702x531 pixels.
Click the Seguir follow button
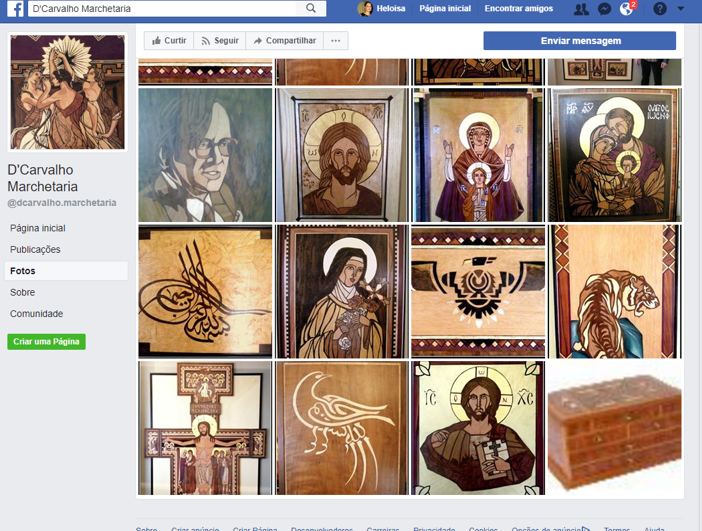[220, 41]
